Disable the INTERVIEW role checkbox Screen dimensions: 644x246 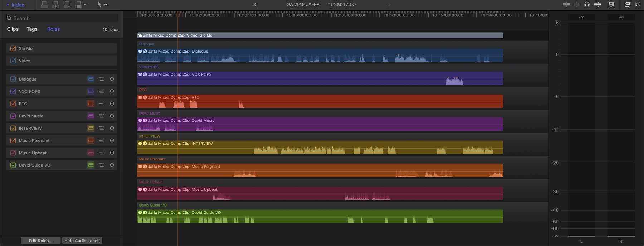(13, 128)
